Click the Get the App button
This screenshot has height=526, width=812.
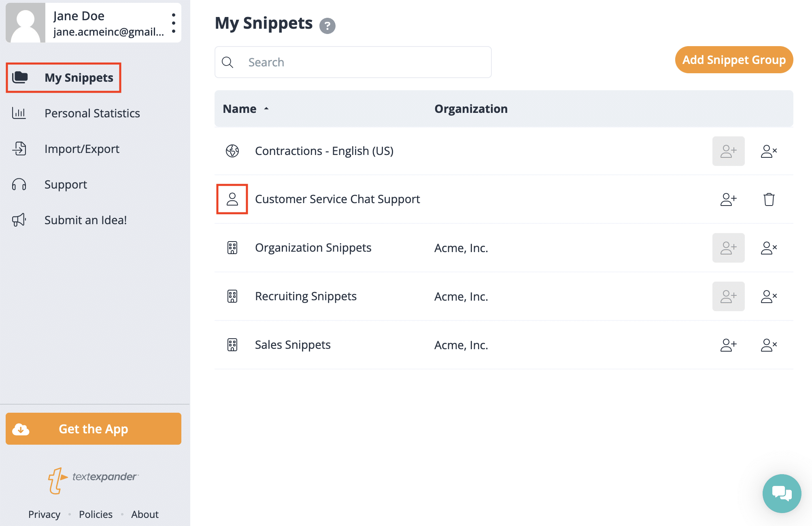point(93,428)
